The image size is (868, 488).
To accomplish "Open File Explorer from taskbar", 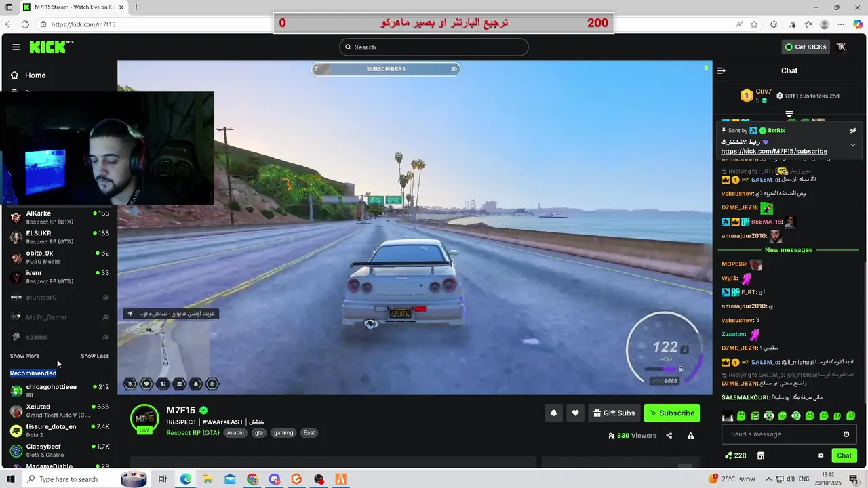I will (x=208, y=479).
